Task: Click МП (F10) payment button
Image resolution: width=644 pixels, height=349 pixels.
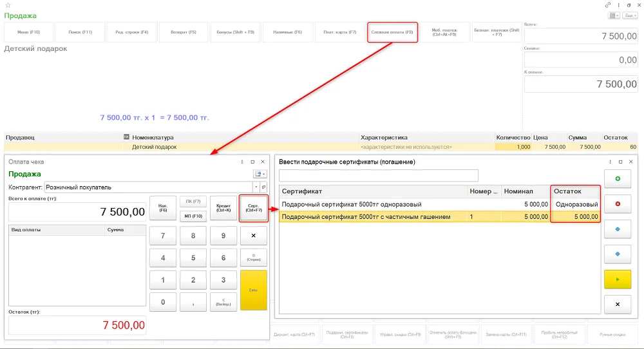Action: 193,216
